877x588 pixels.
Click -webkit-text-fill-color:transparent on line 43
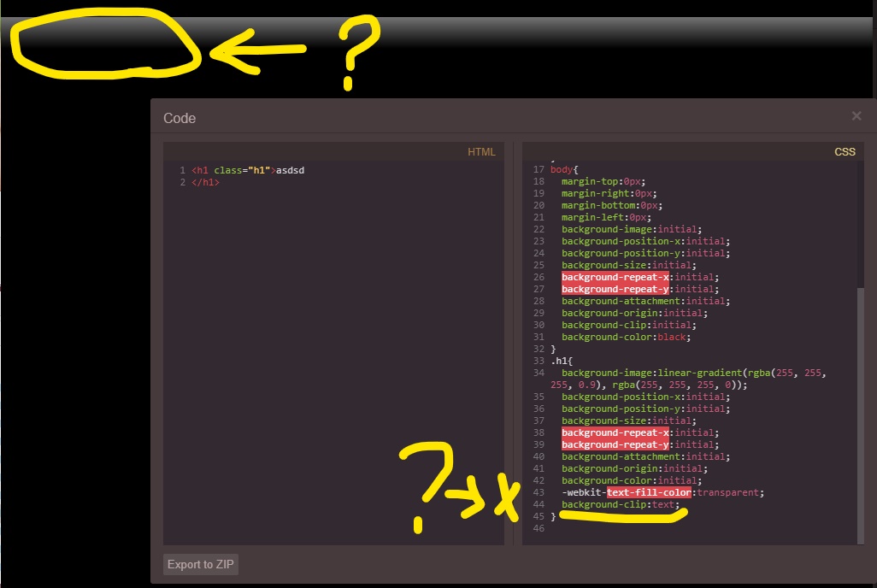(662, 492)
